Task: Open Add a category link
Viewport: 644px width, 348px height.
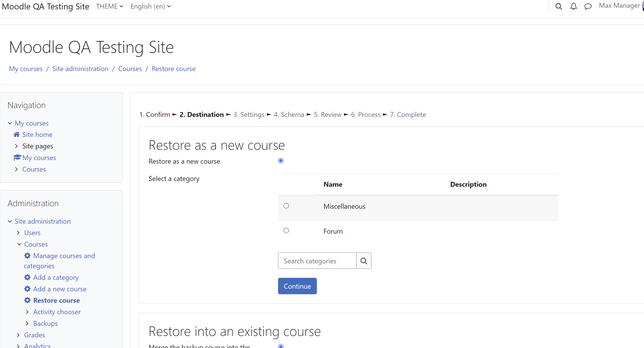Action: pyautogui.click(x=56, y=277)
